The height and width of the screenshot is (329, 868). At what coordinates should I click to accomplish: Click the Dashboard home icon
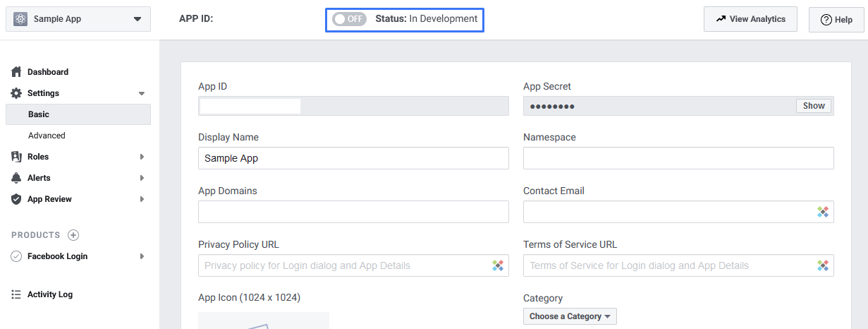click(16, 72)
